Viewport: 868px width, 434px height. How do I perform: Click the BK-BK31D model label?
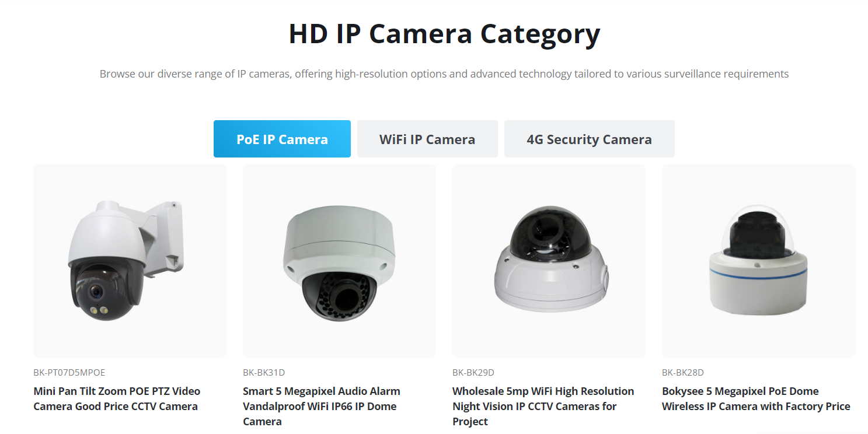click(x=264, y=372)
